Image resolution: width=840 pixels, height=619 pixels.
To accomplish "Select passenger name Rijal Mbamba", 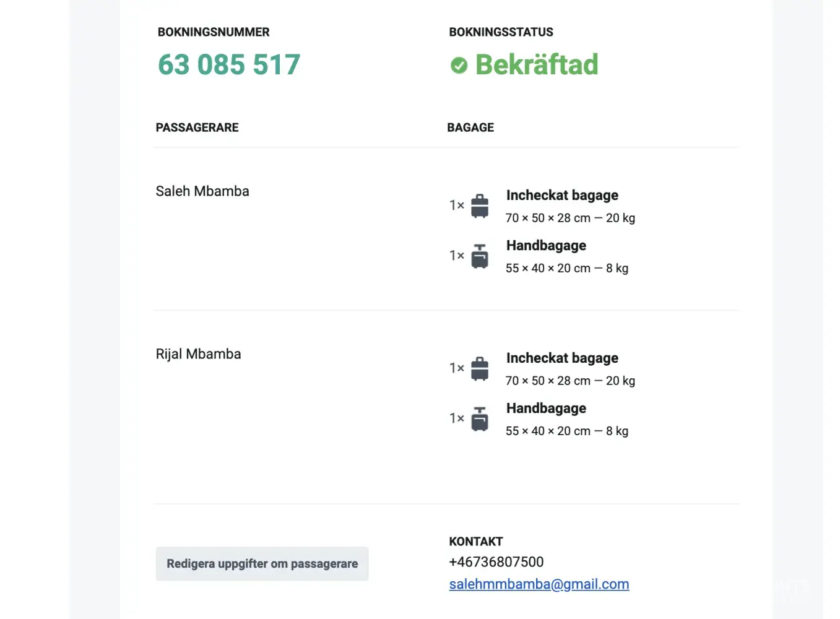I will (198, 354).
